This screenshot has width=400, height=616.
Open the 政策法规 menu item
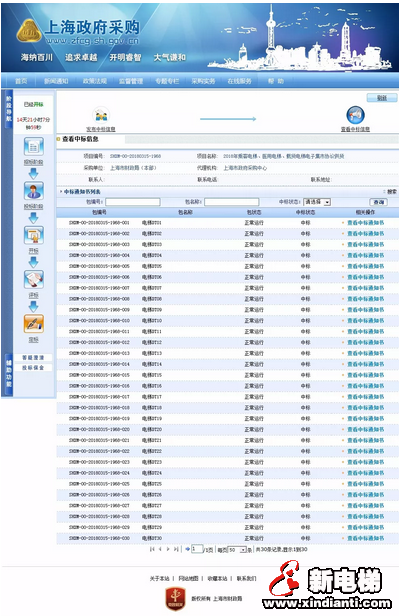coord(95,81)
